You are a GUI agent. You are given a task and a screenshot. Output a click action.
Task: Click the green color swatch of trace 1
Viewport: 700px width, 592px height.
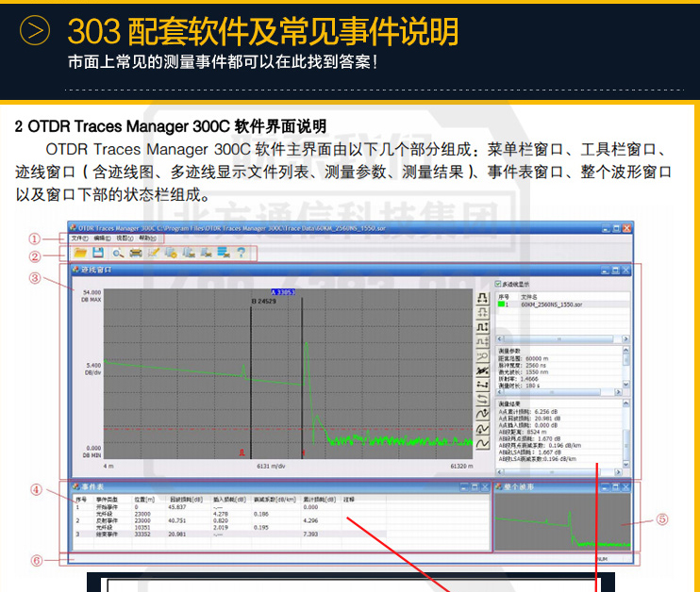(501, 304)
